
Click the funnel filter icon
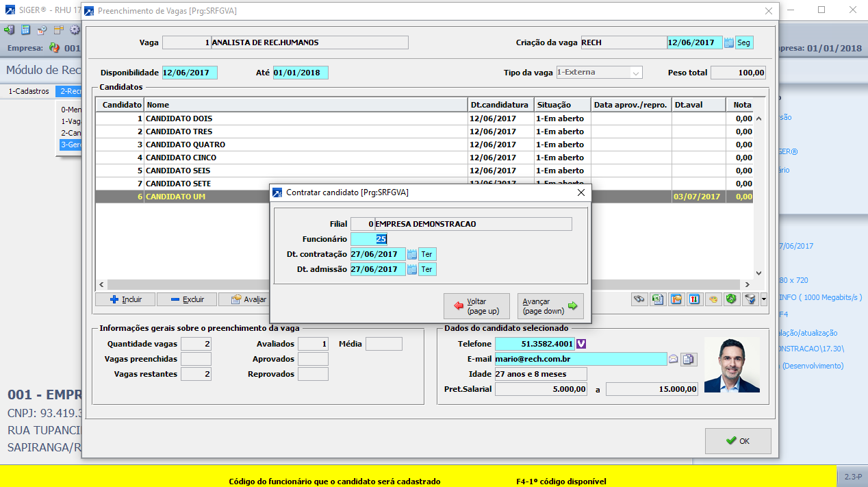click(x=750, y=299)
